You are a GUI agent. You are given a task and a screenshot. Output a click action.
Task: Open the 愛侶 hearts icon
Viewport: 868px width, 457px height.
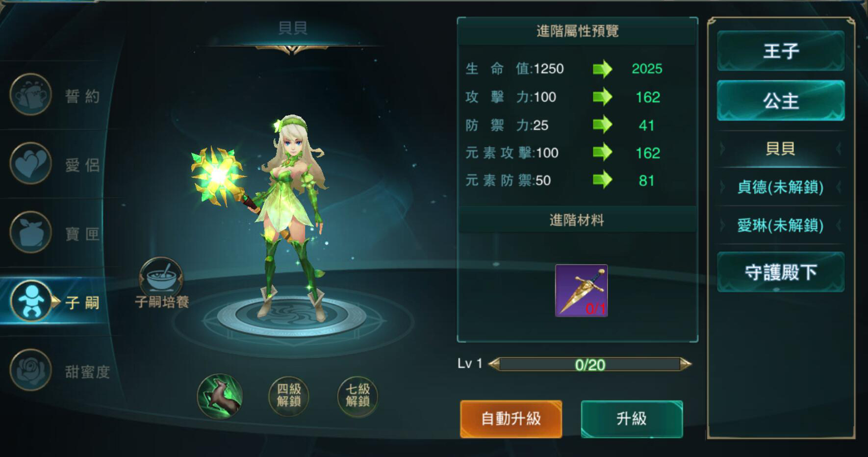pyautogui.click(x=31, y=163)
